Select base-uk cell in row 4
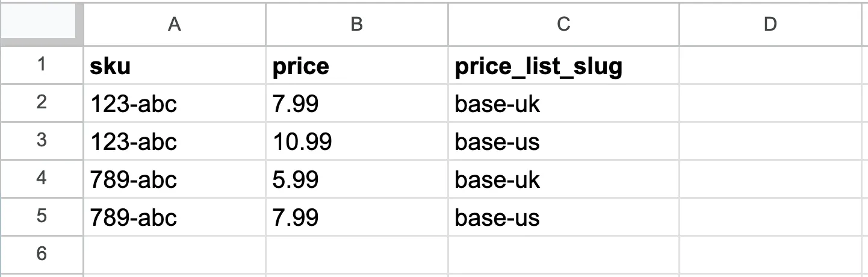The height and width of the screenshot is (277, 868). tap(563, 179)
